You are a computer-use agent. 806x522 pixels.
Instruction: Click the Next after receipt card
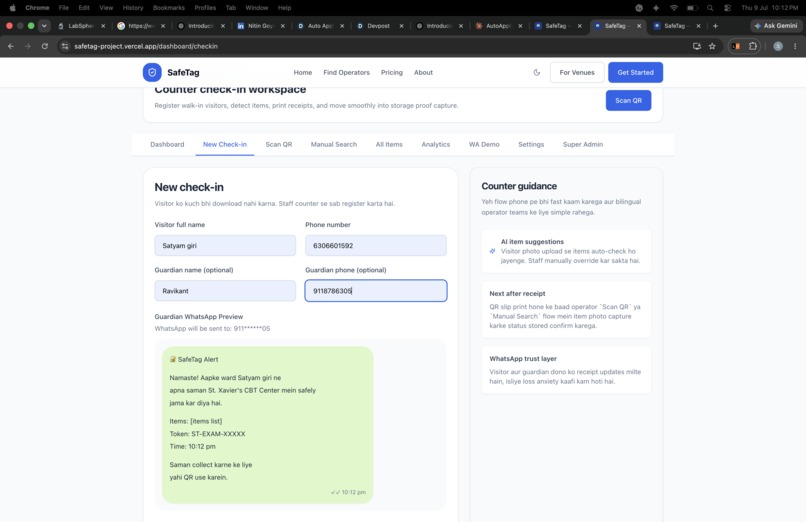(x=566, y=309)
